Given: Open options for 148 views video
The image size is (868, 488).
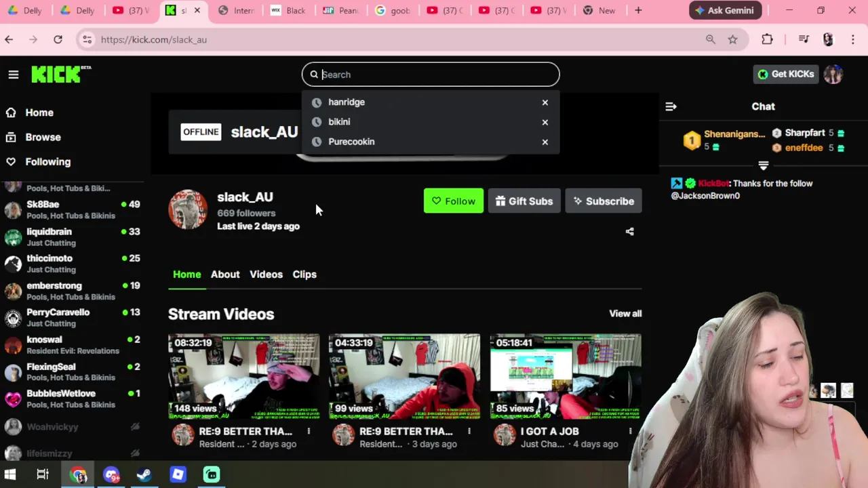Looking at the screenshot, I should pos(309,432).
